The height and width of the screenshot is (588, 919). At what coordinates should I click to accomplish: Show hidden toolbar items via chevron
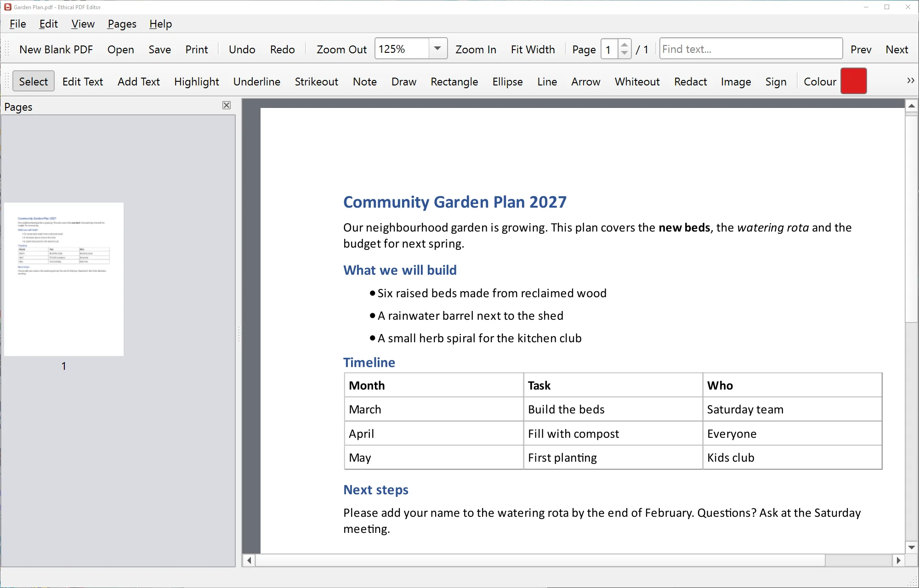[910, 81]
